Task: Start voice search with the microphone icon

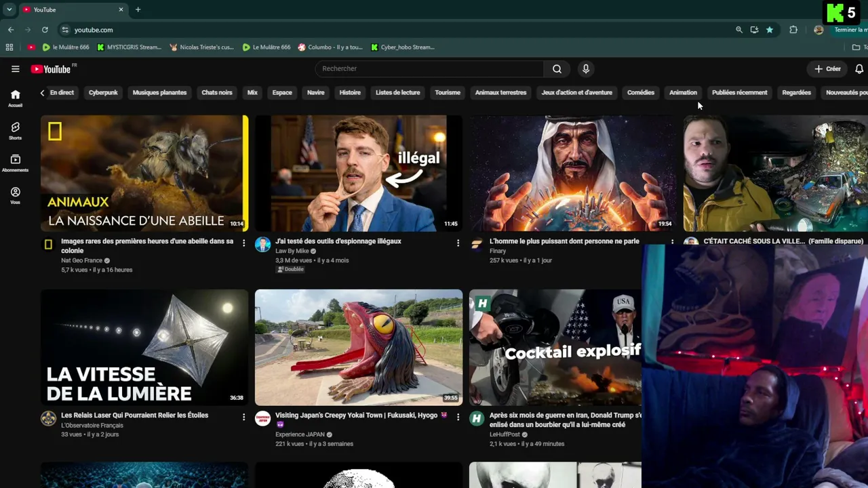Action: click(x=586, y=68)
